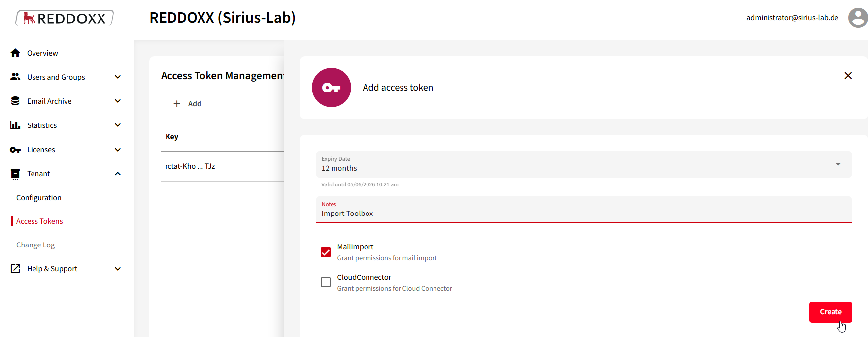The image size is (868, 337).
Task: Open the user account avatar icon
Action: pos(858,18)
